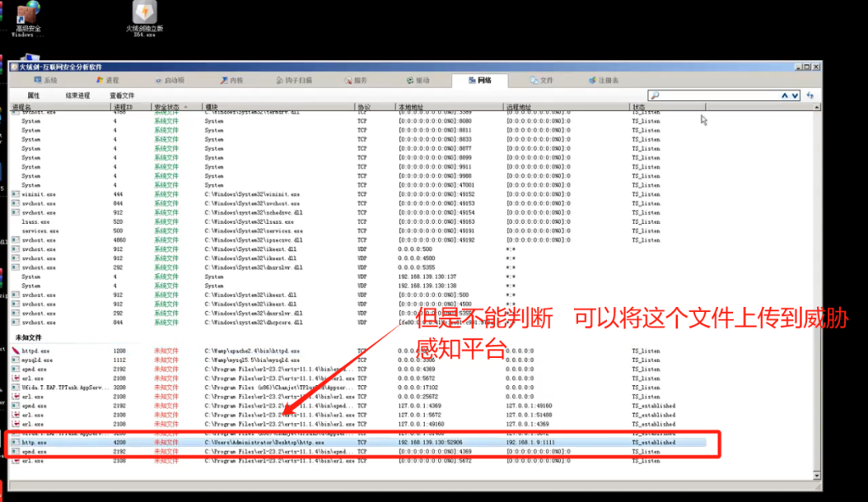Select erl.exe icon at 127.0.0.1:49160

pos(15,424)
